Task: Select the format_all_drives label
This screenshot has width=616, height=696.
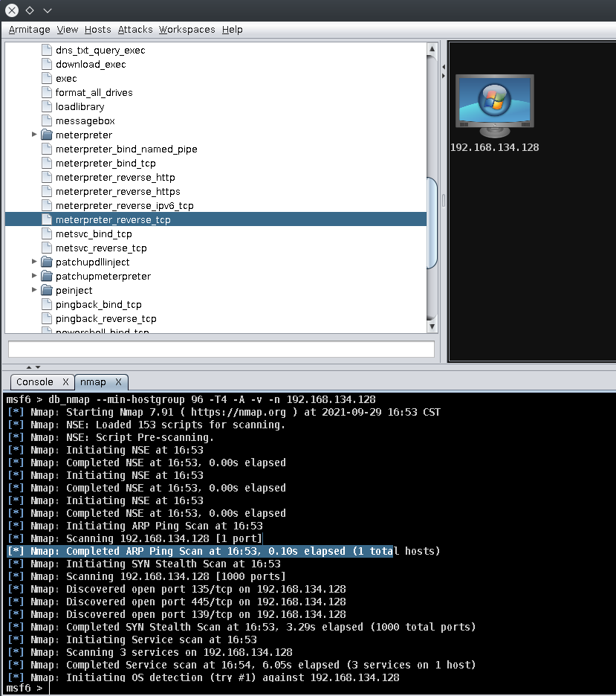Action: [x=94, y=92]
